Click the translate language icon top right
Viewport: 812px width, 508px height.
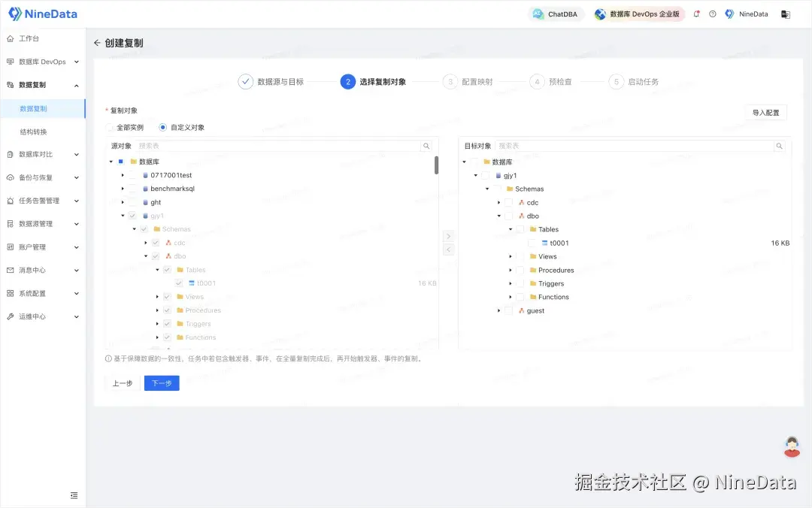[786, 14]
